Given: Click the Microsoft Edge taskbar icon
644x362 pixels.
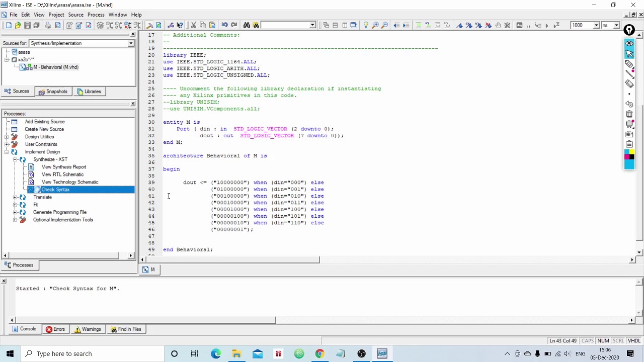Looking at the screenshot, I should pos(216,353).
